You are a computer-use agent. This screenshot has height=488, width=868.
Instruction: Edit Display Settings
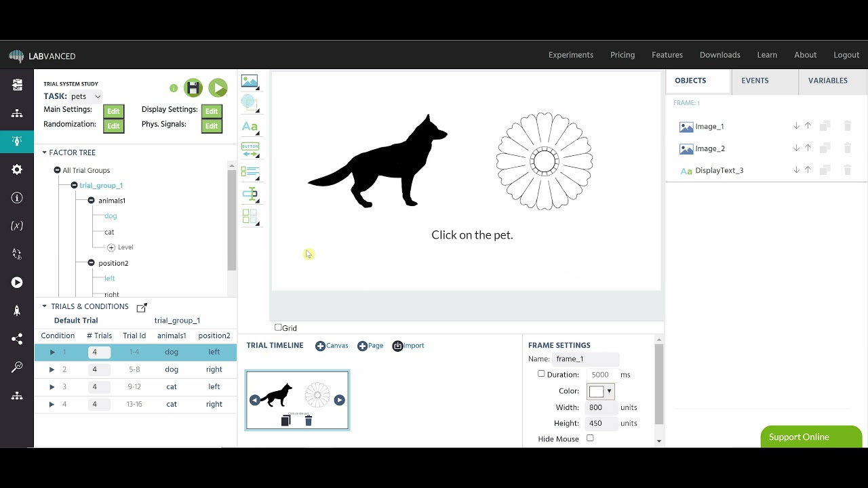tap(212, 111)
